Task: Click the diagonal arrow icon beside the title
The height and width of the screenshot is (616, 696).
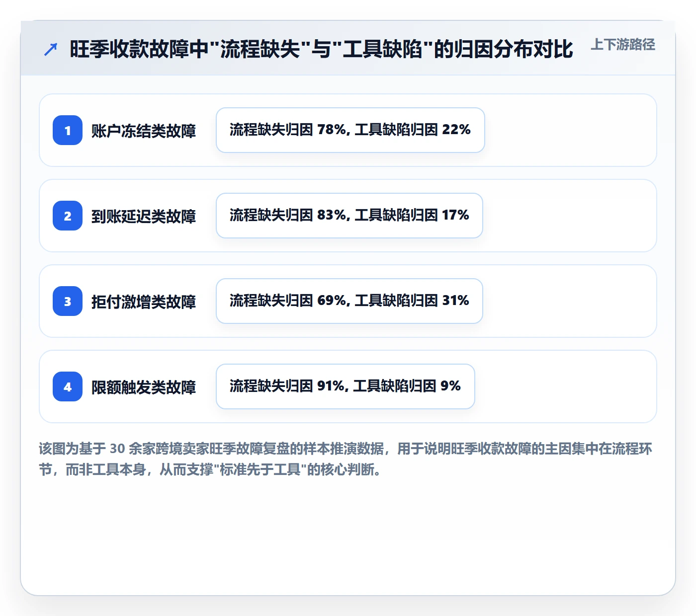Action: point(51,49)
